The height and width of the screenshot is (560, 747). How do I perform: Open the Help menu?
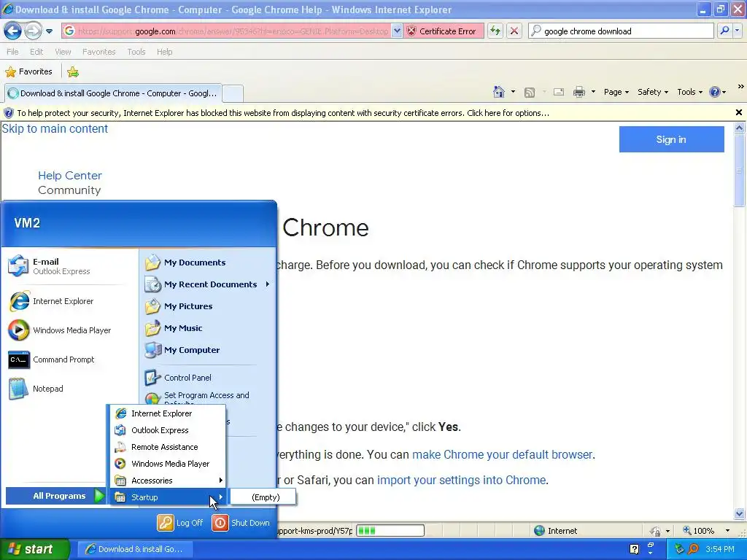click(164, 52)
